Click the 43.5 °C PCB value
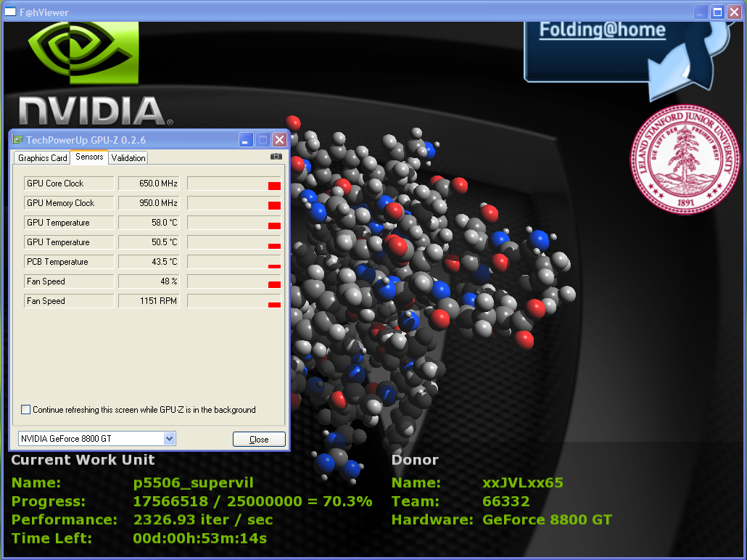 pos(149,262)
